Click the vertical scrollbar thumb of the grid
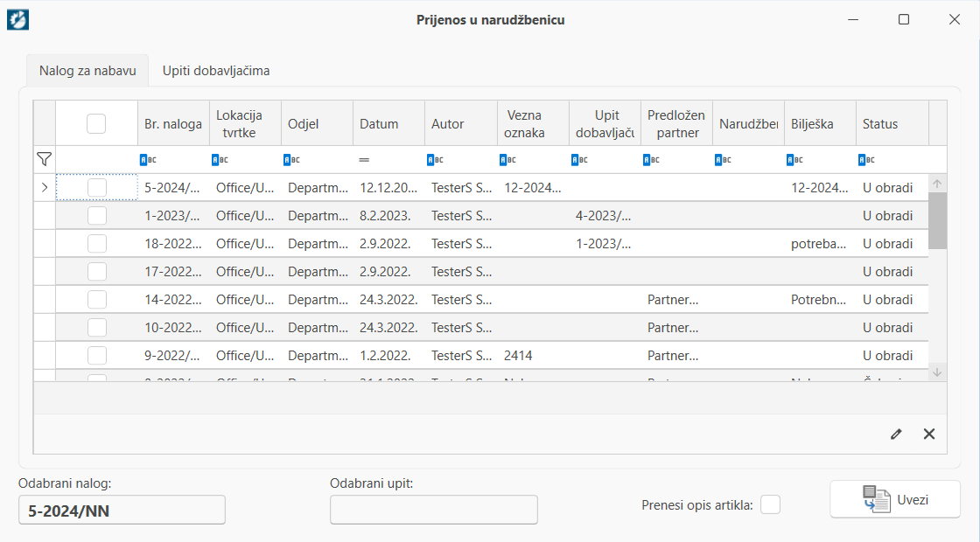This screenshot has height=542, width=980. click(937, 220)
